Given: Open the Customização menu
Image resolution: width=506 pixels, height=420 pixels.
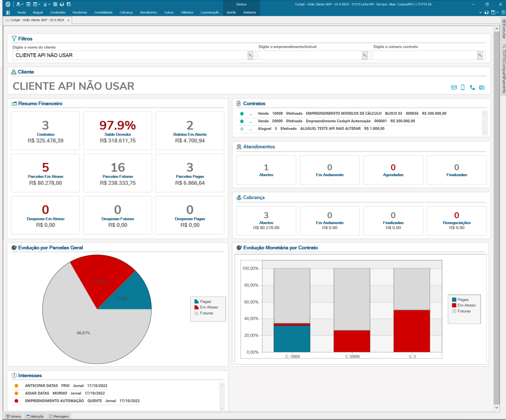Looking at the screenshot, I should (x=210, y=12).
